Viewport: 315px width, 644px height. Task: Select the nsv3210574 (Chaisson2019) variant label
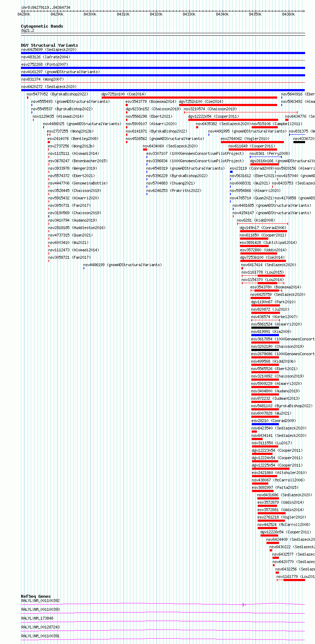[x=210, y=109]
